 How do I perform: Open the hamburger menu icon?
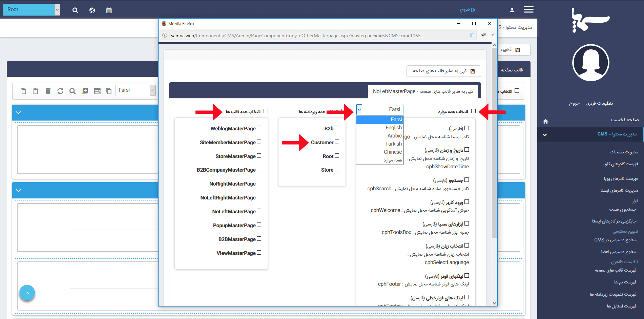click(x=528, y=9)
